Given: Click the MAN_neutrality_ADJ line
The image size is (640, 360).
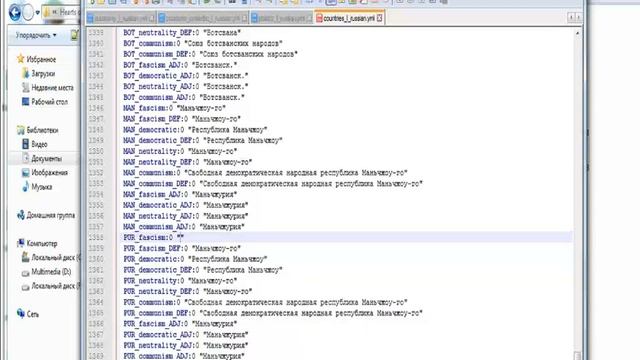Looking at the screenshot, I should 186,216.
